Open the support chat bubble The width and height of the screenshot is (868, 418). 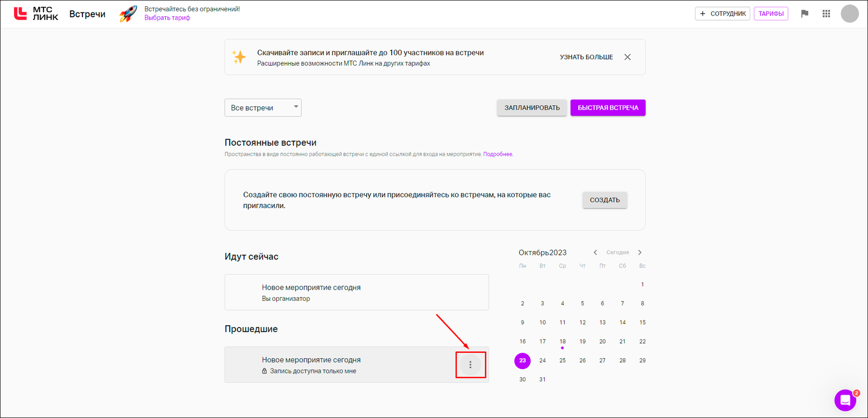[x=845, y=401]
